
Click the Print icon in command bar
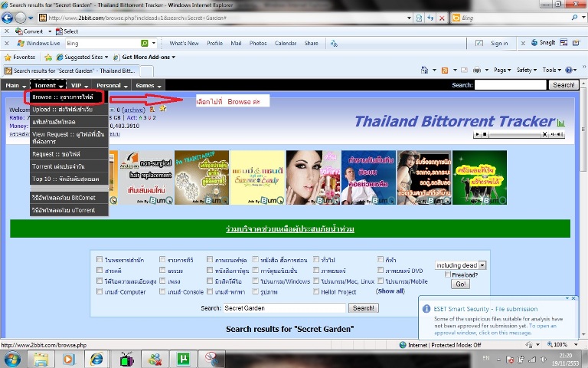coord(477,70)
